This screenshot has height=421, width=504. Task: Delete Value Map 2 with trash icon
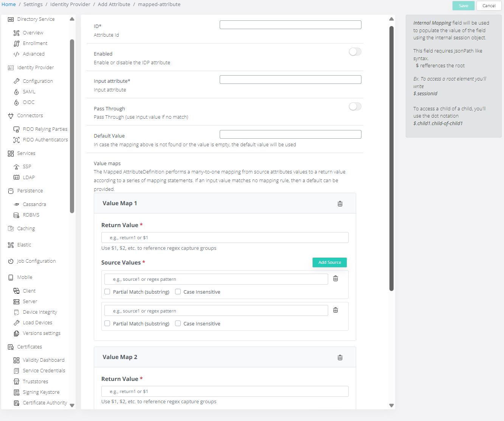click(x=340, y=358)
